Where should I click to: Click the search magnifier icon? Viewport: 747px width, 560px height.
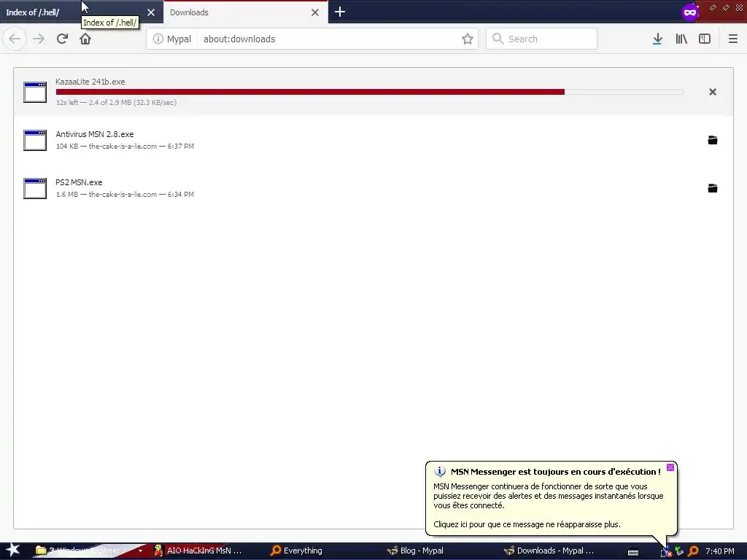[498, 39]
